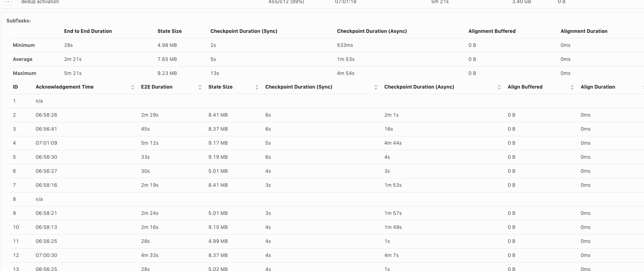
Task: Select subtask 12 acknowledgement time 07:00:30
Action: tap(46, 255)
